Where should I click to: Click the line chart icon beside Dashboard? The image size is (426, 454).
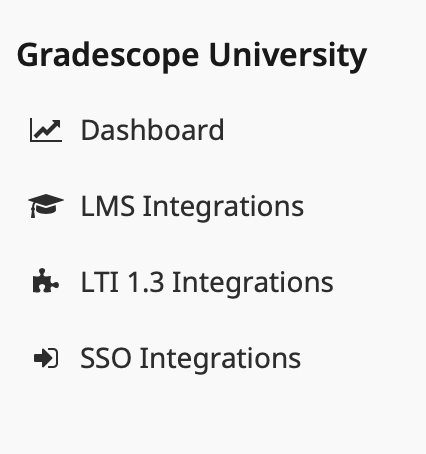pyautogui.click(x=46, y=130)
